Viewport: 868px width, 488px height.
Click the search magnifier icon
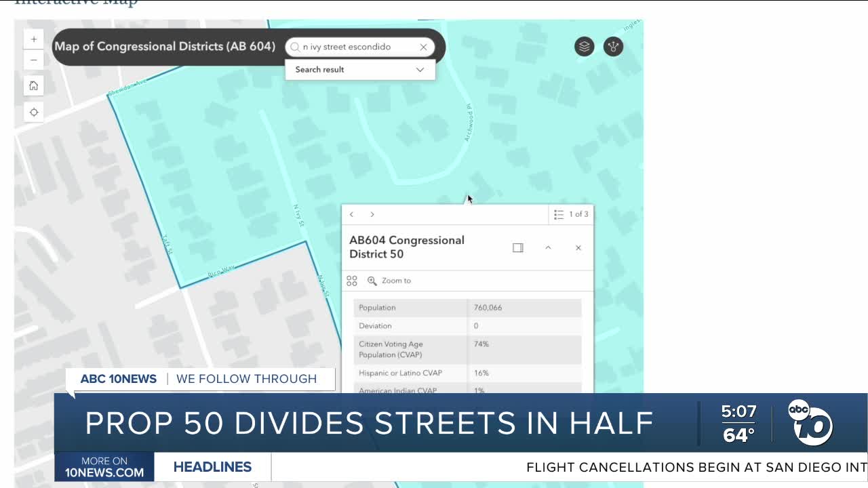(x=295, y=47)
